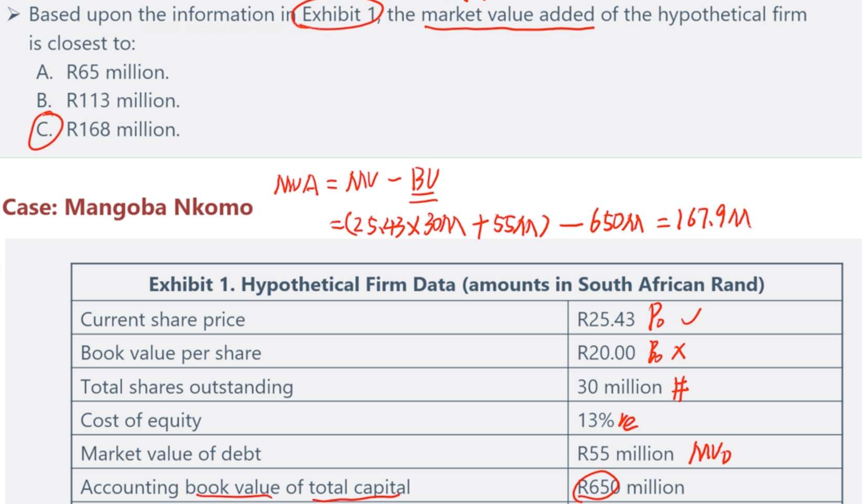Select answer option B, R113 million

pos(123,101)
